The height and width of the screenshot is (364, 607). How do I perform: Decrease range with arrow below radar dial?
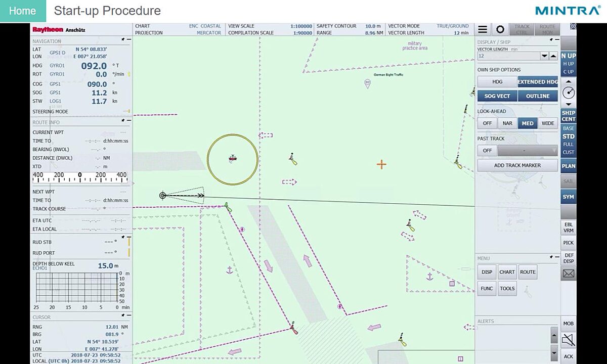tap(569, 104)
